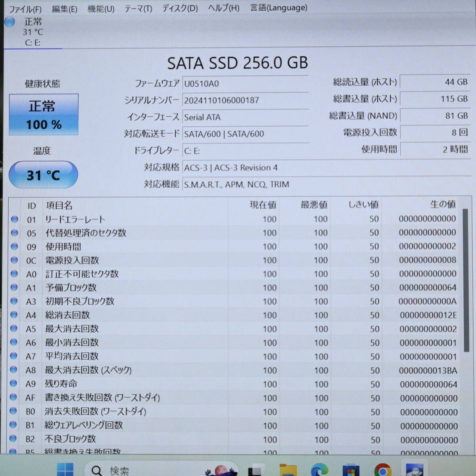The width and height of the screenshot is (476, 476).
Task: Open the 編集(E) menu
Action: [x=65, y=9]
